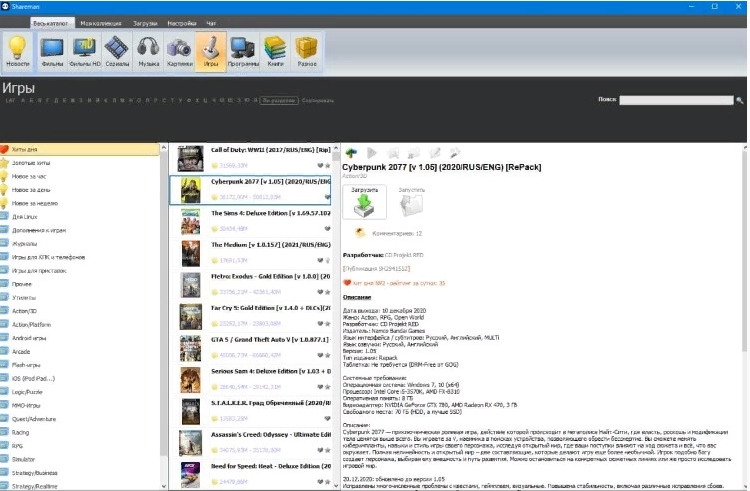Switch to the Моя коллекция tab
750x491 pixels.
pyautogui.click(x=100, y=23)
